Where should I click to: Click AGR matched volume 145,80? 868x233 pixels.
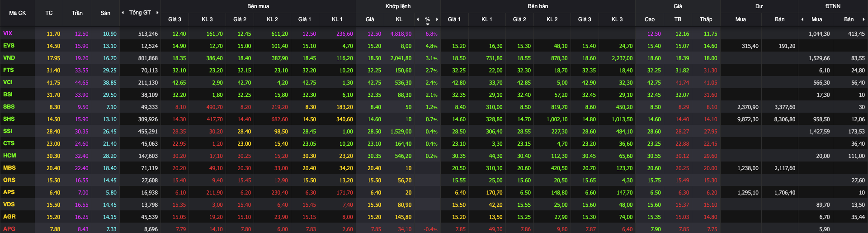point(403,217)
